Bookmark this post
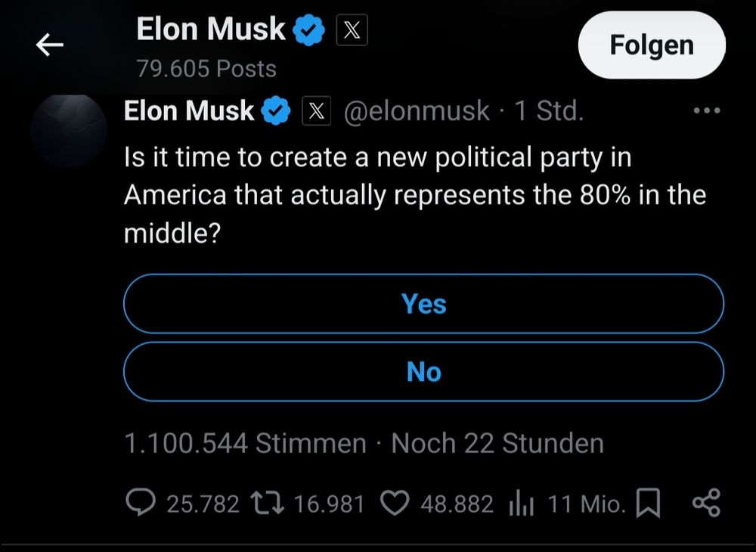Screen dimensions: 756x552 pyautogui.click(x=648, y=503)
